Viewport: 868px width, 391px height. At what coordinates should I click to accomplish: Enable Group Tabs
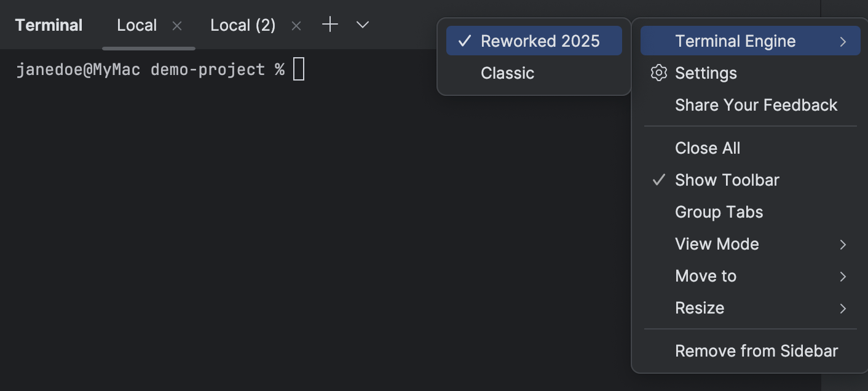[x=719, y=211]
